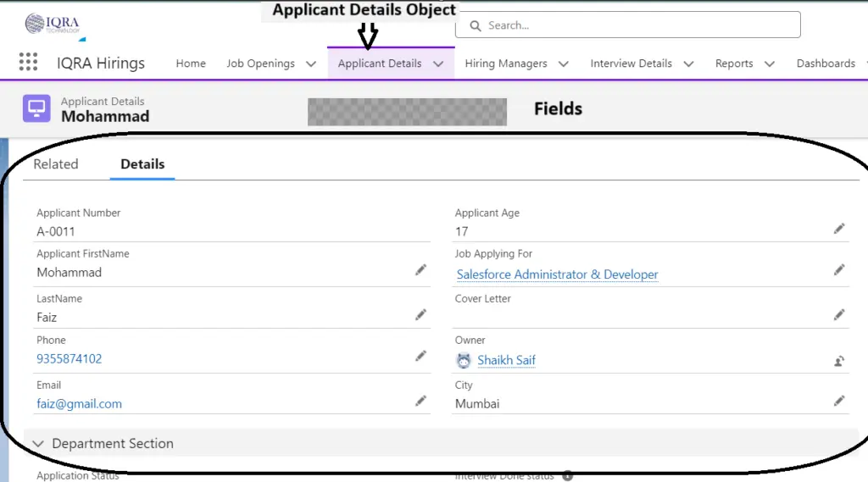Screen dimensions: 868x482
Task: Click the edit pencil next to Phone
Action: [420, 357]
